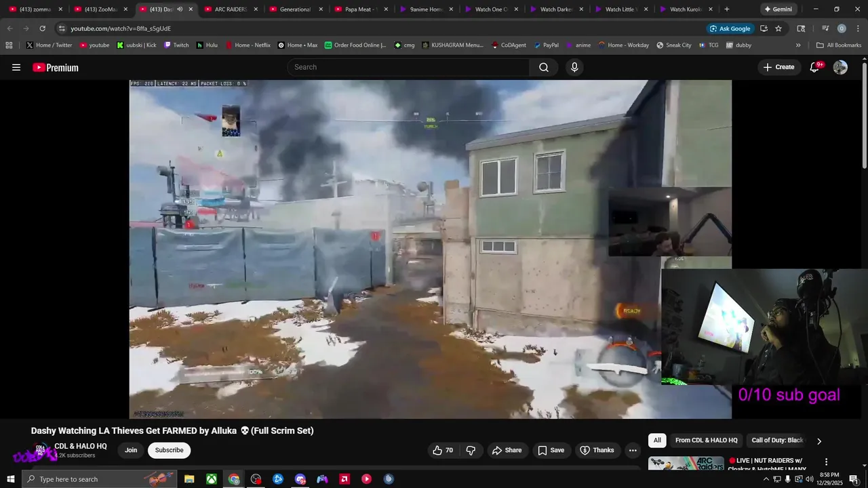Dislike the video with thumbs down
This screenshot has height=488, width=868.
pyautogui.click(x=471, y=450)
